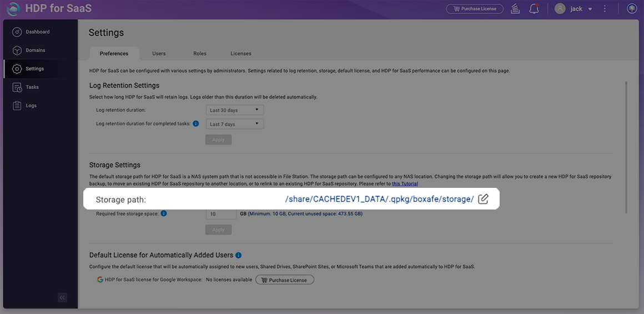Click info icon beside completed tasks retention
The height and width of the screenshot is (314, 644).
click(196, 123)
